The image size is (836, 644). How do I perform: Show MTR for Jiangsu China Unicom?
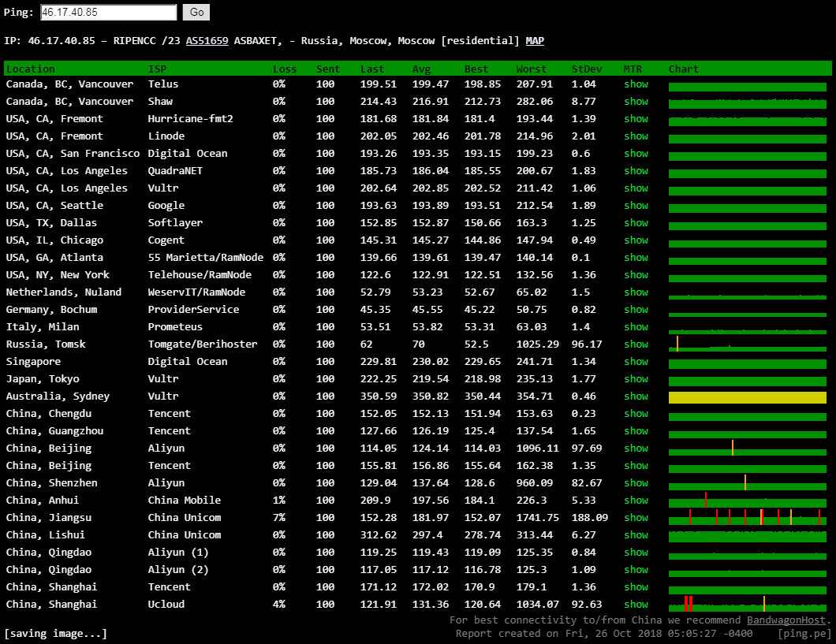click(x=636, y=518)
